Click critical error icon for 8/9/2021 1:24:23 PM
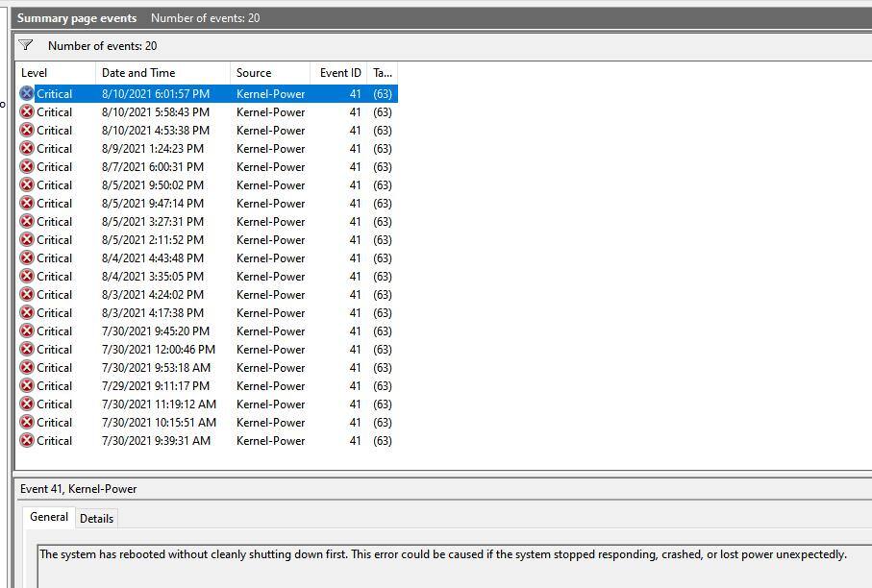Screen dimensions: 872x588 coord(27,149)
